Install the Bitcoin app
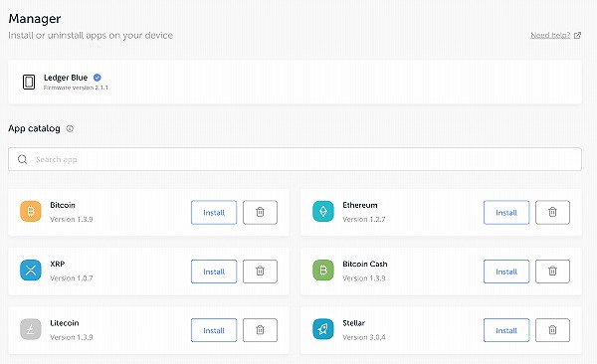 [214, 212]
